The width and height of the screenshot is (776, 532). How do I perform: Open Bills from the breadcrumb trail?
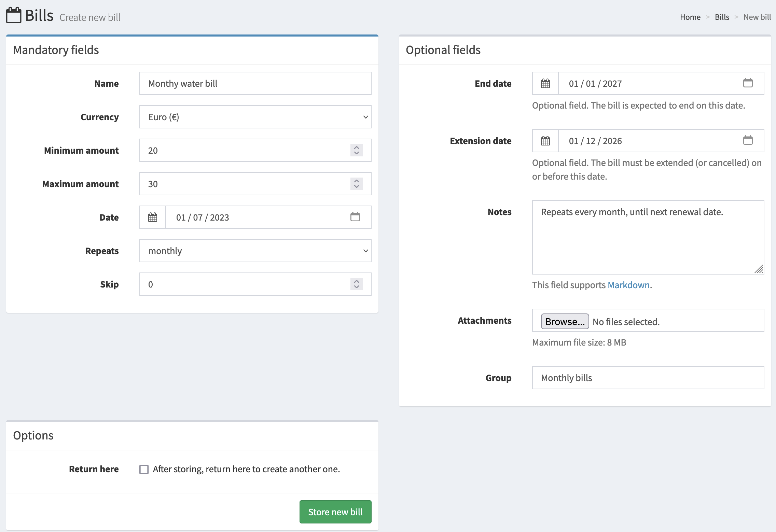tap(722, 17)
